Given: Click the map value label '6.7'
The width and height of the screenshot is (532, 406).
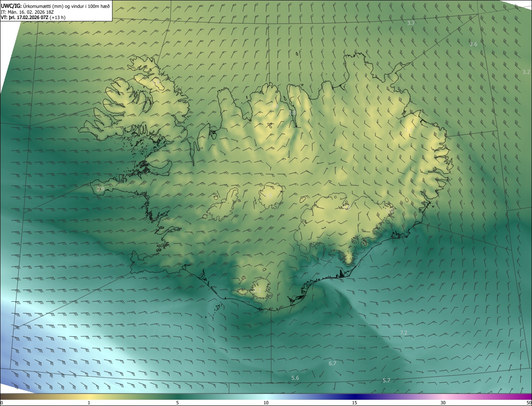Looking at the screenshot, I should [332, 364].
